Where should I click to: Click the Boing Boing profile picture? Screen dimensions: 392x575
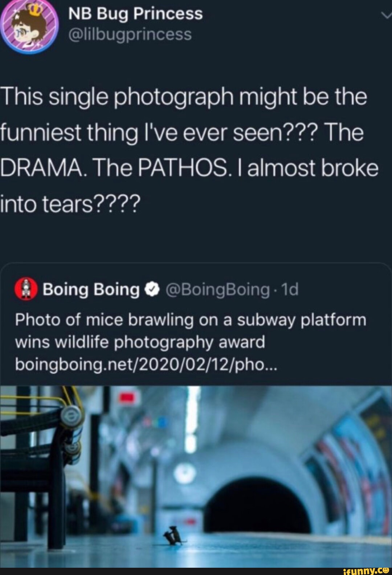pos(24,289)
